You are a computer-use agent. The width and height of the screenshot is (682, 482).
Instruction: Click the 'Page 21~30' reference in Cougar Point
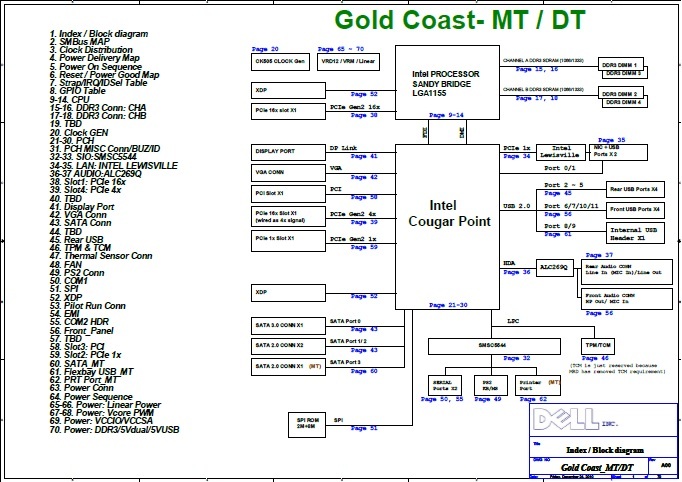[448, 305]
